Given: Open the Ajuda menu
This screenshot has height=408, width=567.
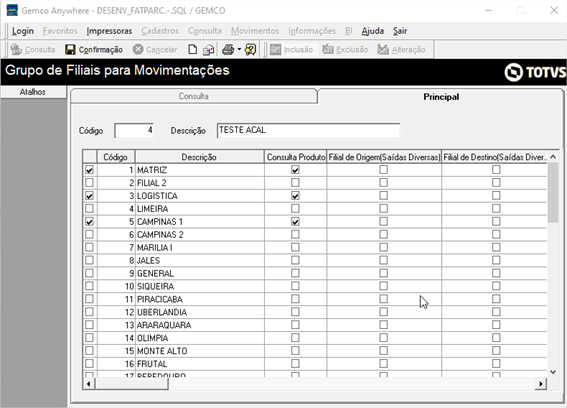Looking at the screenshot, I should [372, 31].
